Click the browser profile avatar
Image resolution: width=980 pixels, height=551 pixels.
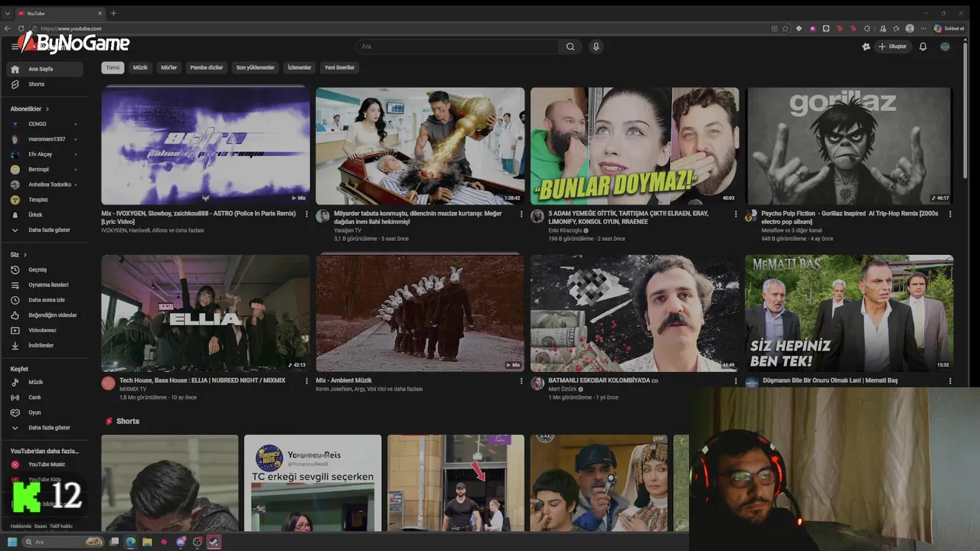910,28
